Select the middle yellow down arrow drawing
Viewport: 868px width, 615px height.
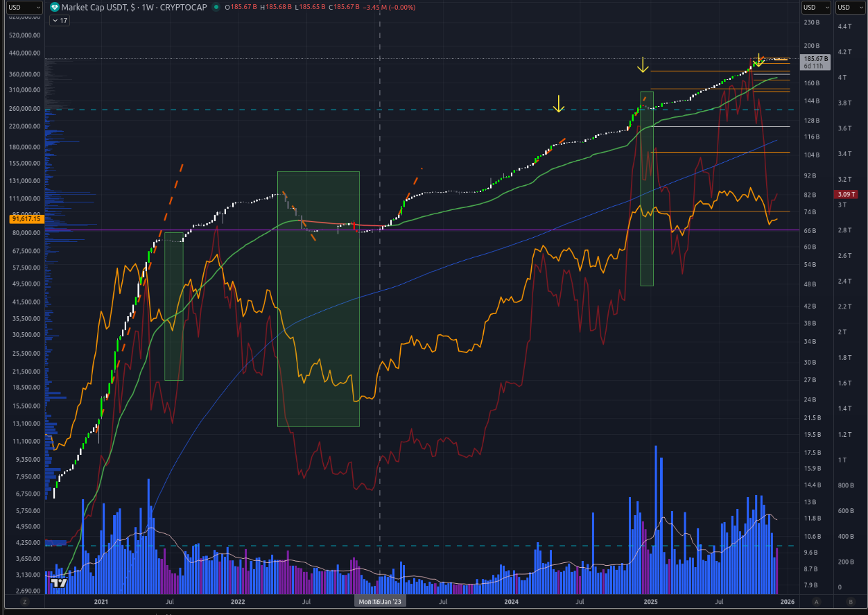coord(643,65)
